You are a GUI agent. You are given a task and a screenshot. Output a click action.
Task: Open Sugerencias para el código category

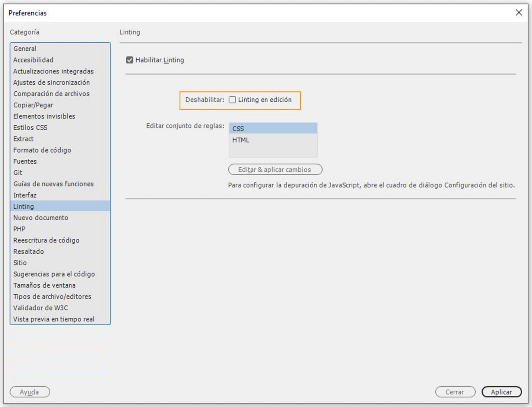[54, 274]
